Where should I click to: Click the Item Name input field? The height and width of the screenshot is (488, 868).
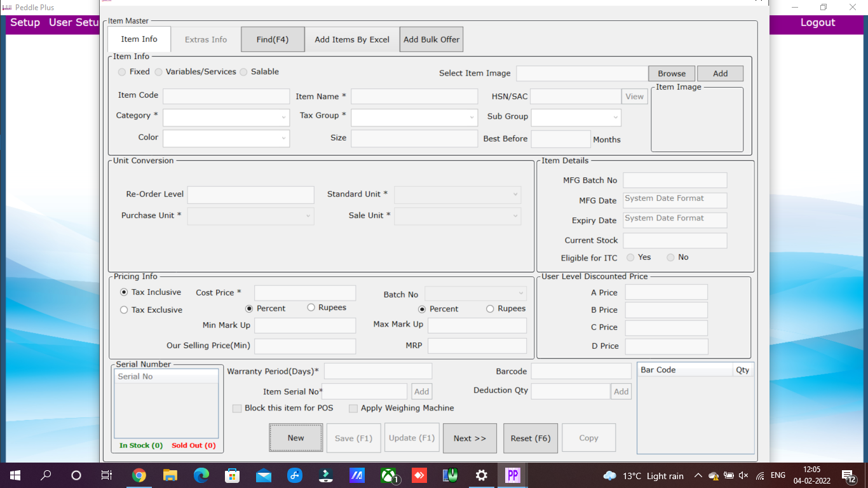click(414, 97)
